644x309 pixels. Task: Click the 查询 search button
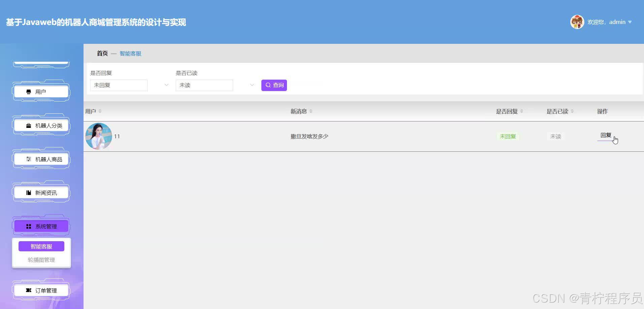click(x=274, y=85)
